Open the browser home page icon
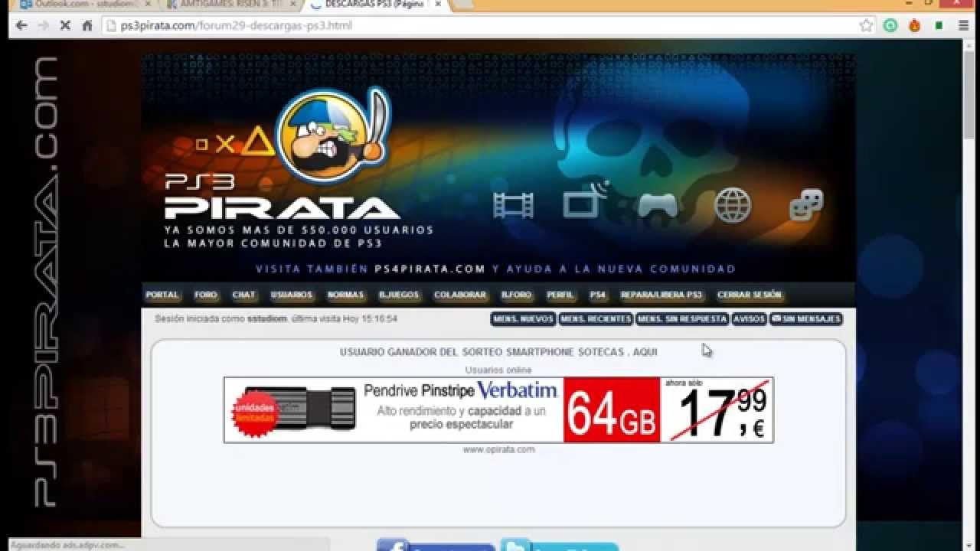 pos(87,25)
